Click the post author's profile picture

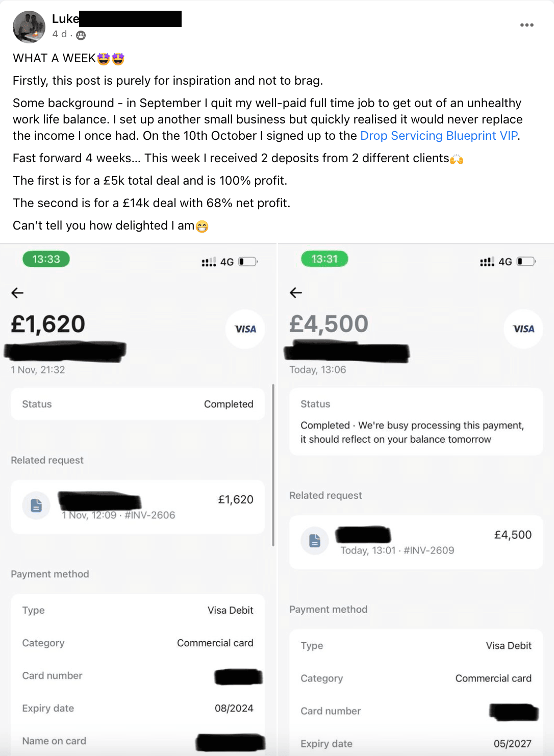pos(29,27)
